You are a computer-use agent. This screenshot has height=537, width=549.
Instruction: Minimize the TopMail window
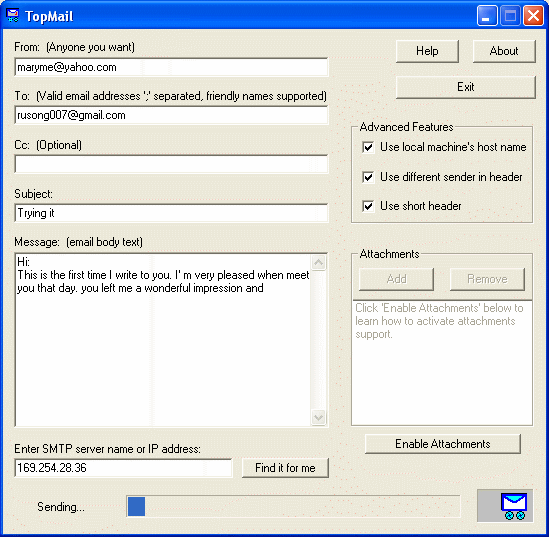click(487, 16)
